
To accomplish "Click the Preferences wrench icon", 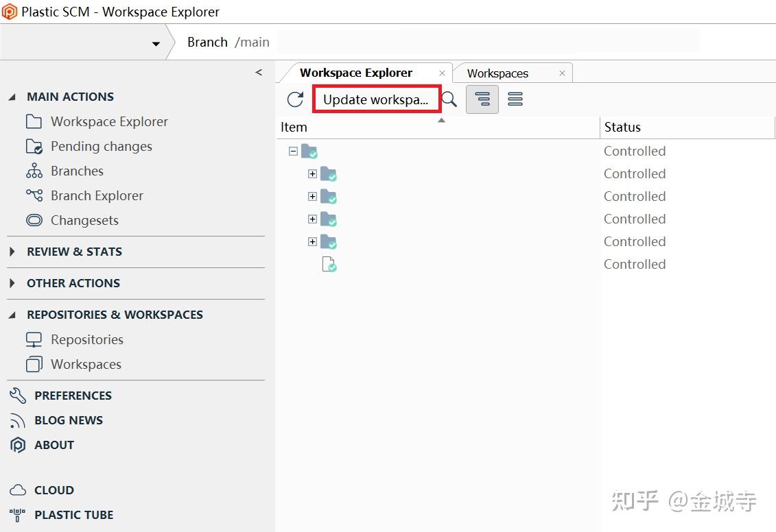I will [17, 395].
